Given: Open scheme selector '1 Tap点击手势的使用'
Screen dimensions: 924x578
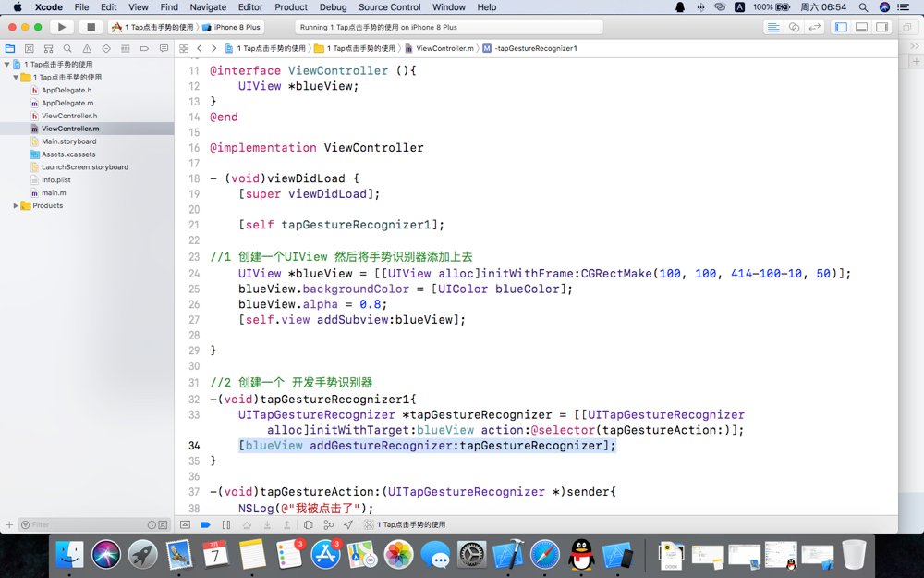Looking at the screenshot, I should pyautogui.click(x=152, y=27).
